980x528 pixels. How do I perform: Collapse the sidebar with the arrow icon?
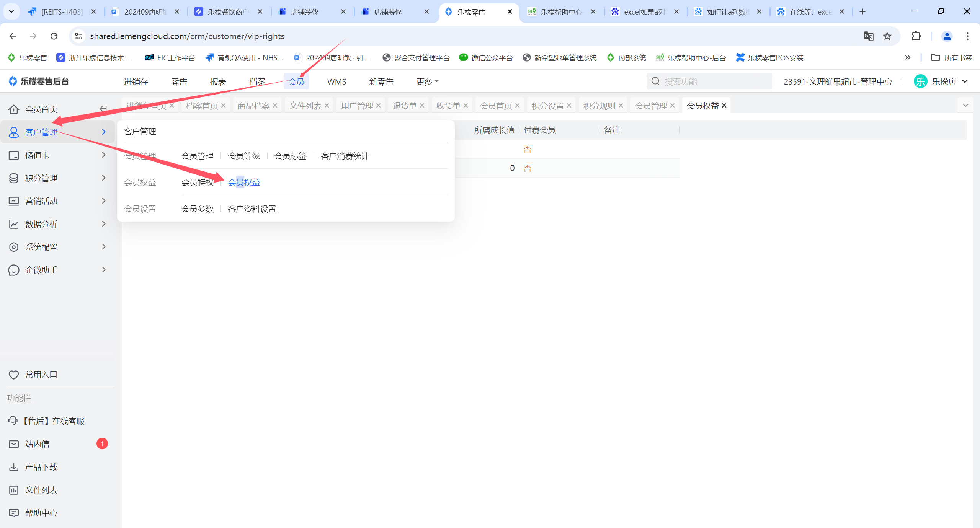click(103, 109)
